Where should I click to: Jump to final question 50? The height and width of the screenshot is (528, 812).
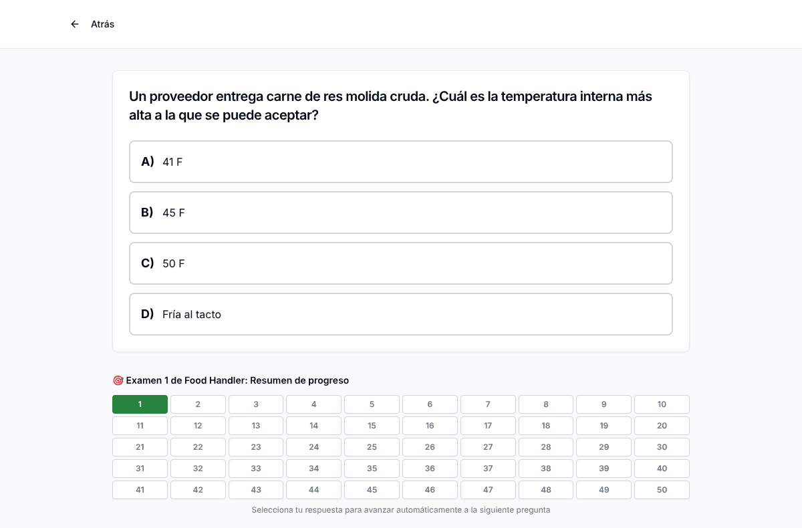point(662,490)
